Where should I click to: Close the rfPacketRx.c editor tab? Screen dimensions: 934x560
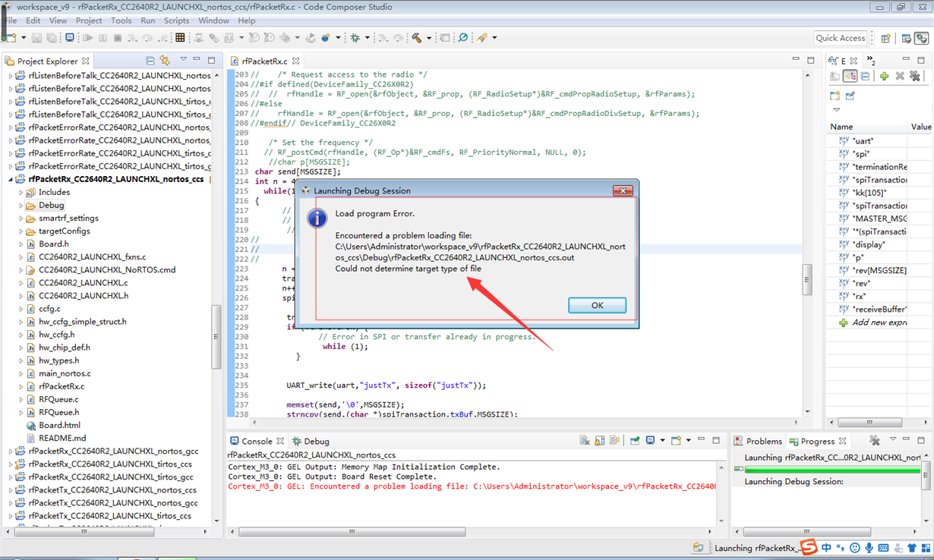[x=296, y=61]
